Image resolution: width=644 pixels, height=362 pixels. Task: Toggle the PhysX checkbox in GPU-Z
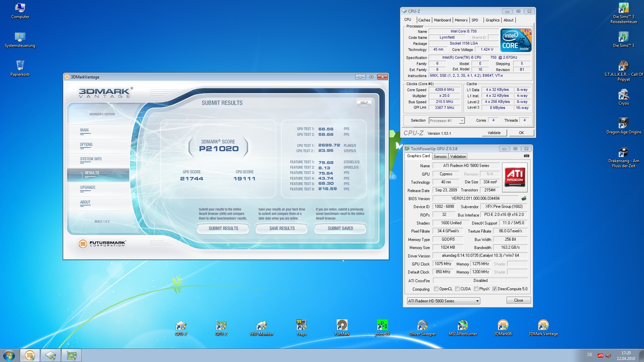point(476,289)
